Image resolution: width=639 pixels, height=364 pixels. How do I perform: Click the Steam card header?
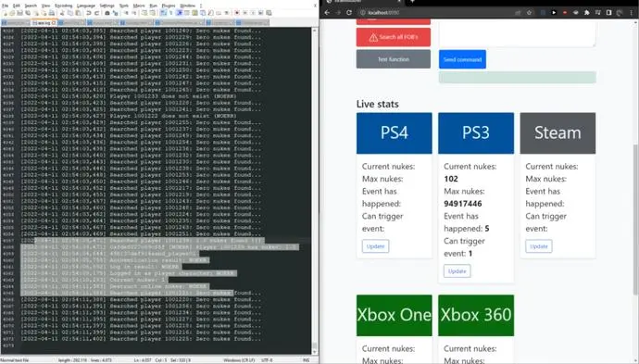(x=558, y=132)
